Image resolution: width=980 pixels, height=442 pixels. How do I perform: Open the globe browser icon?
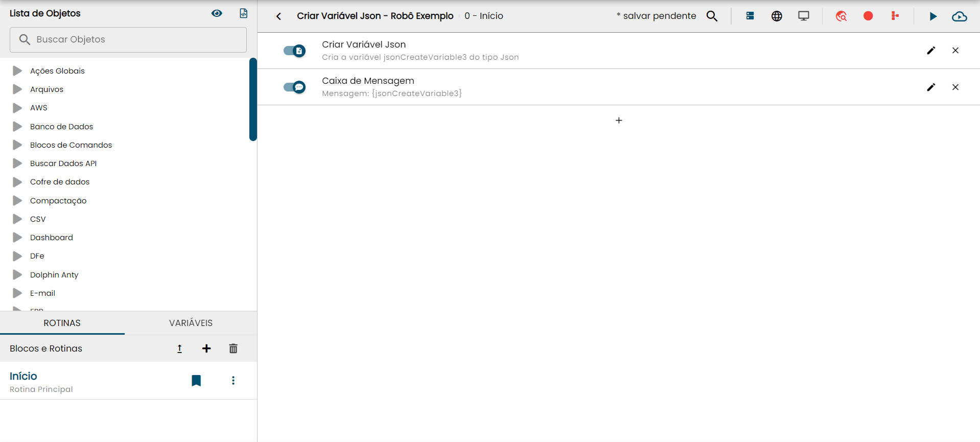[x=776, y=16]
